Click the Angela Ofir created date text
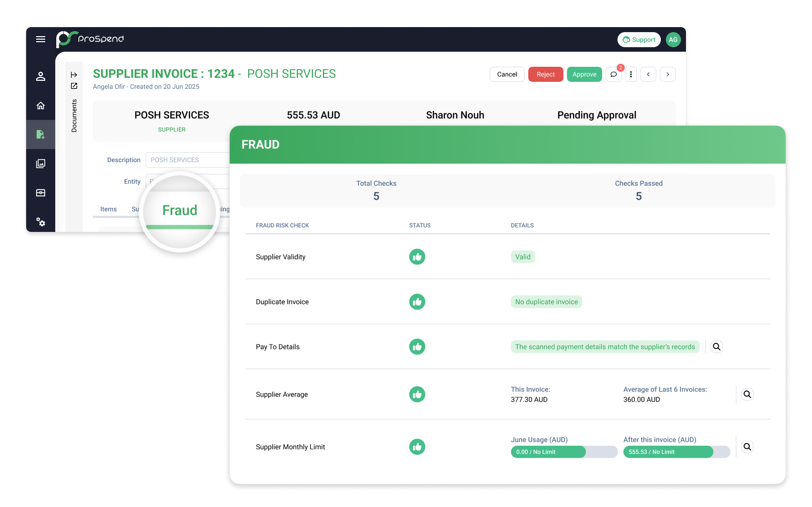 (x=146, y=87)
